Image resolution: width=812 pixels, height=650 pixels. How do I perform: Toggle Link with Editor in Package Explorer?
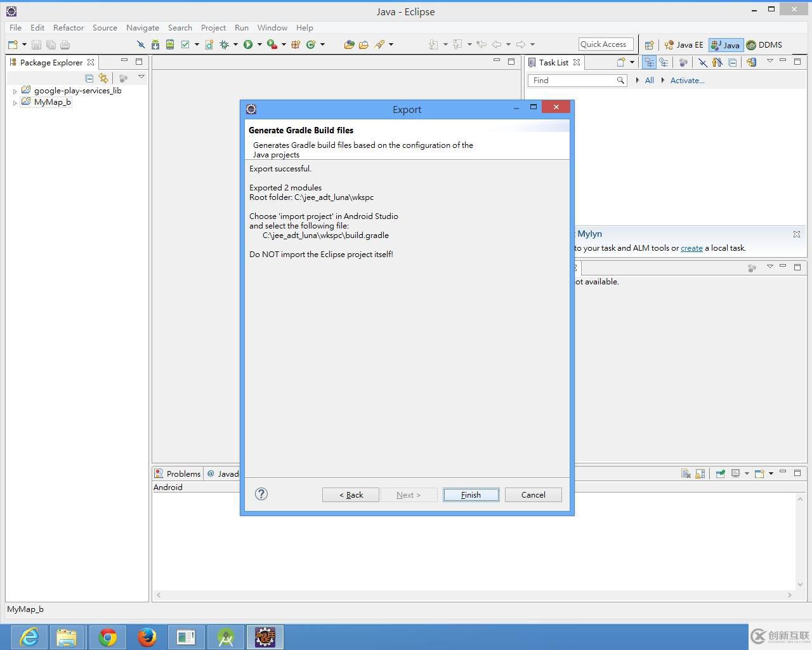103,78
